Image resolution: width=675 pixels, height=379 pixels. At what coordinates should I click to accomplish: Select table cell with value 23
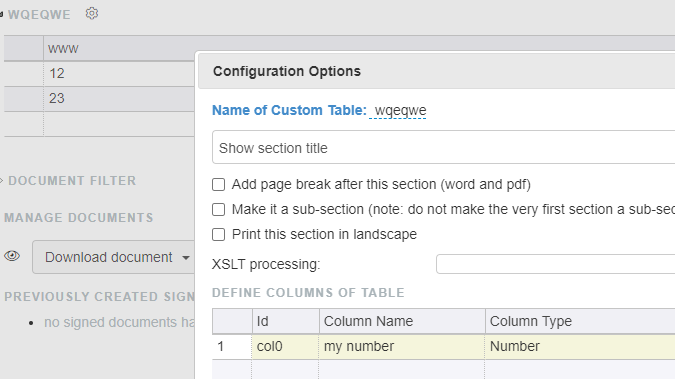coord(119,99)
